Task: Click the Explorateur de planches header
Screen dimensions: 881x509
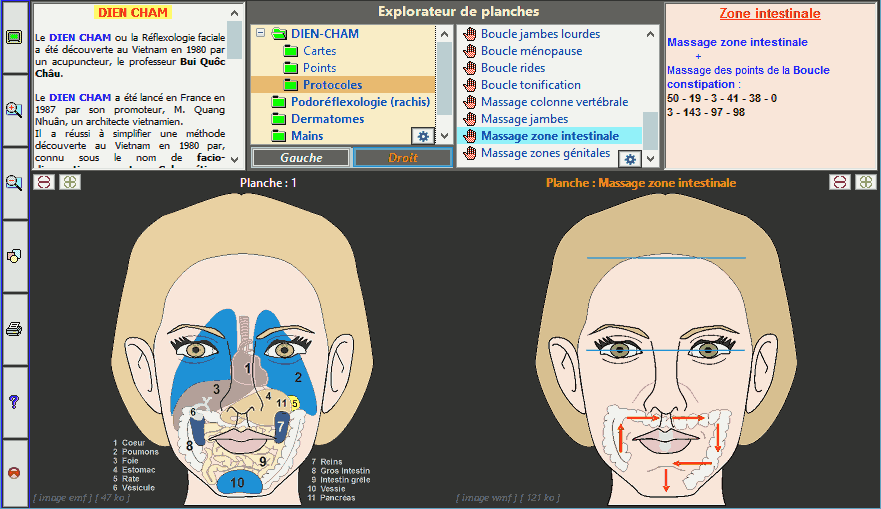Action: pyautogui.click(x=458, y=11)
